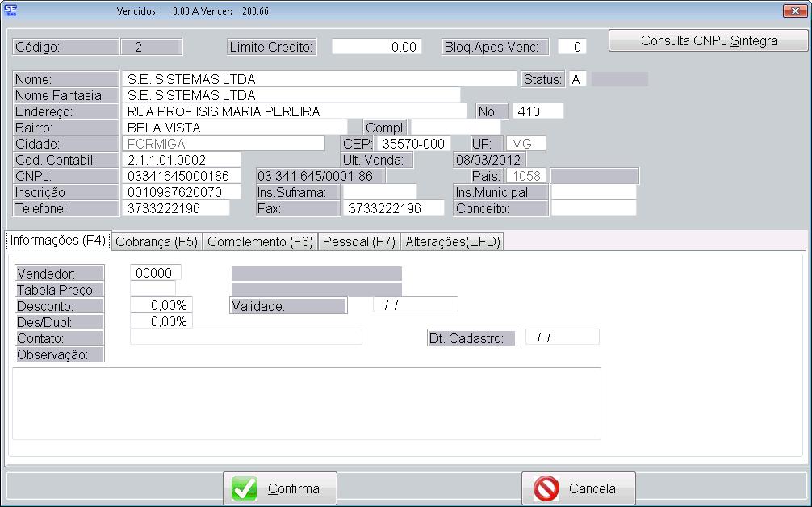Select the Pessoal (F7) tab
The height and width of the screenshot is (507, 812).
358,241
